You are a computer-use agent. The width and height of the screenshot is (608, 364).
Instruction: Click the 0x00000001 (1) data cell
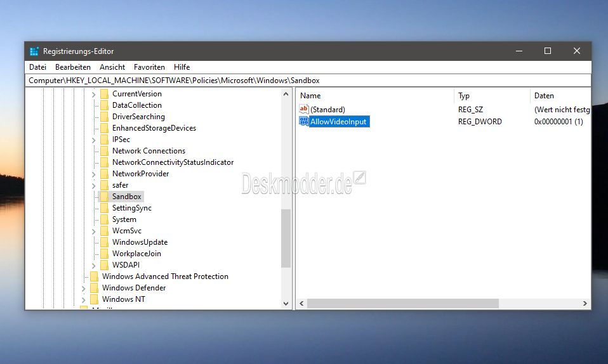(558, 122)
